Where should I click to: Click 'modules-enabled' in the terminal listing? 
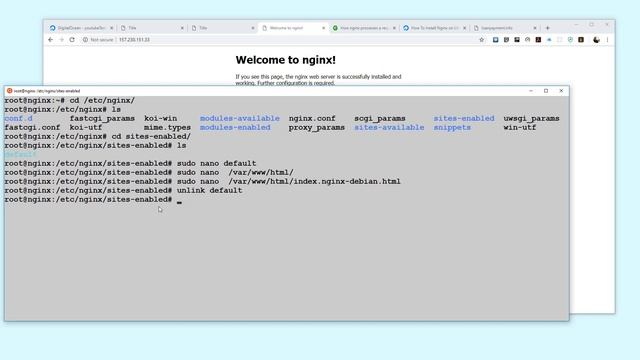click(x=235, y=127)
